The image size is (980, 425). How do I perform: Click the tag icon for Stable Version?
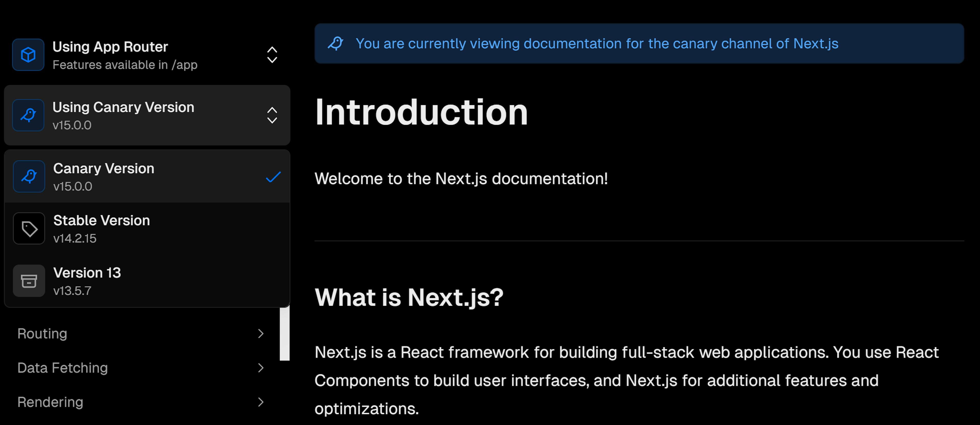point(29,228)
